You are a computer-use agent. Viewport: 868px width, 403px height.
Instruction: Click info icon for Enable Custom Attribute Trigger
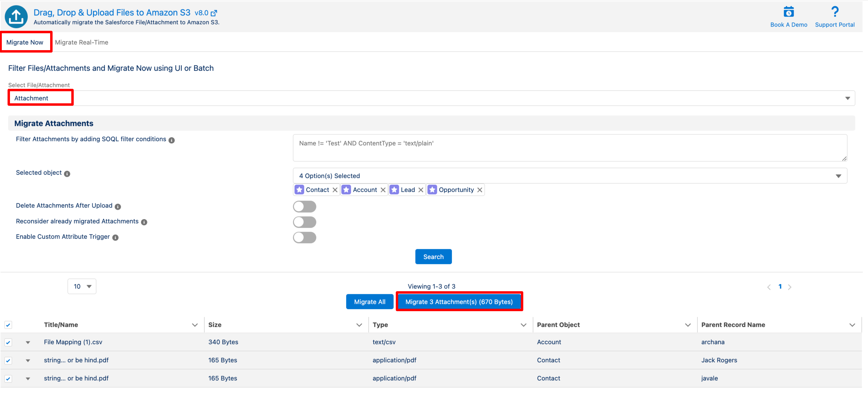pyautogui.click(x=115, y=237)
